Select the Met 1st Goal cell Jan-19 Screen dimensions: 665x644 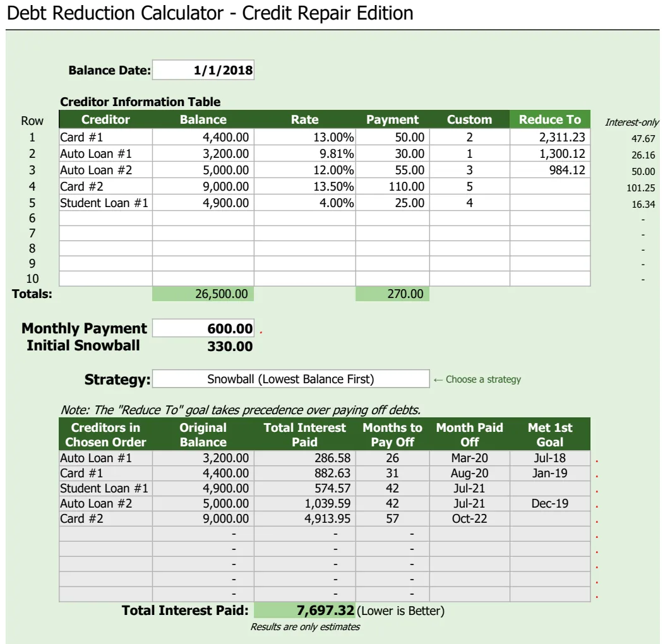click(550, 473)
